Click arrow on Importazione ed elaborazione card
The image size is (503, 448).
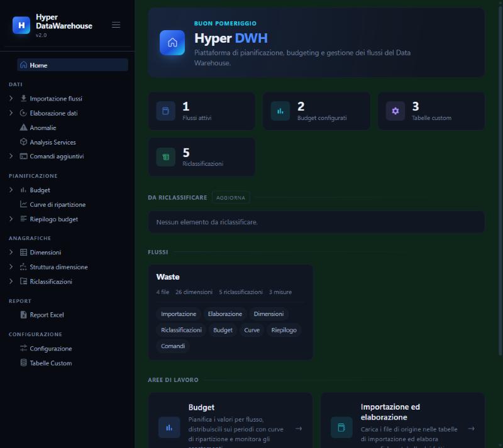pos(471,429)
